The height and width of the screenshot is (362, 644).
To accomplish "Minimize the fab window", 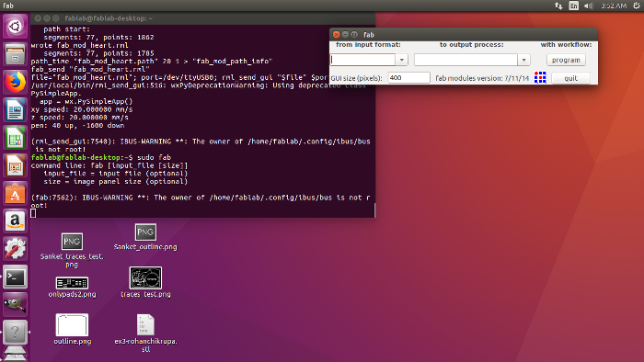I will (345, 34).
